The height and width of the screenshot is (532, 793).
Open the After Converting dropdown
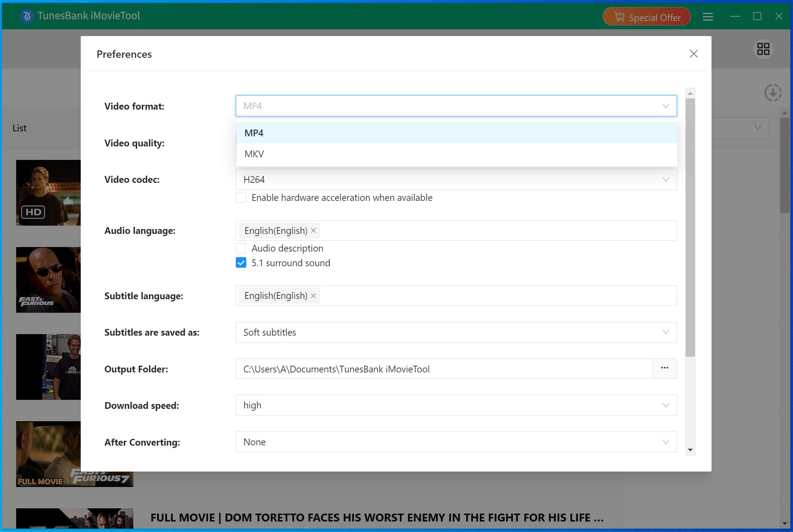(x=456, y=442)
